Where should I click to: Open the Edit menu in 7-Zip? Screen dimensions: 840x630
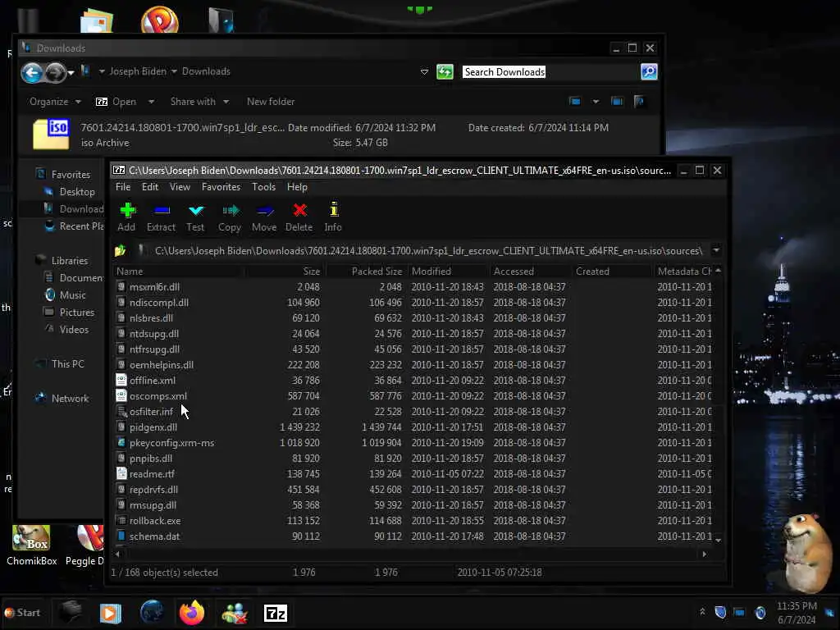pyautogui.click(x=150, y=187)
